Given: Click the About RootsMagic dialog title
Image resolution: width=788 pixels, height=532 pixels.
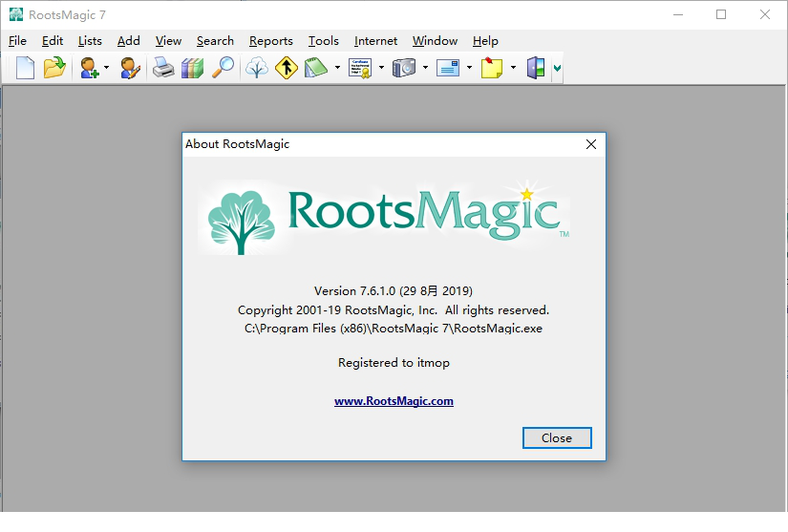Looking at the screenshot, I should (x=237, y=144).
